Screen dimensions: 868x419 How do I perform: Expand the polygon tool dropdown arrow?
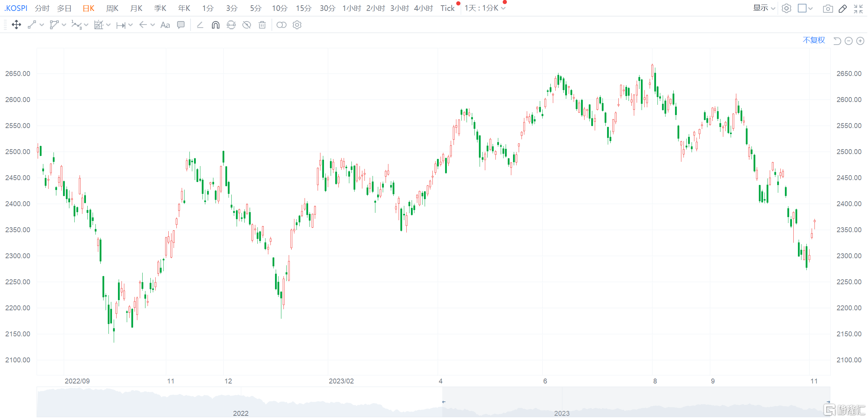(x=64, y=25)
